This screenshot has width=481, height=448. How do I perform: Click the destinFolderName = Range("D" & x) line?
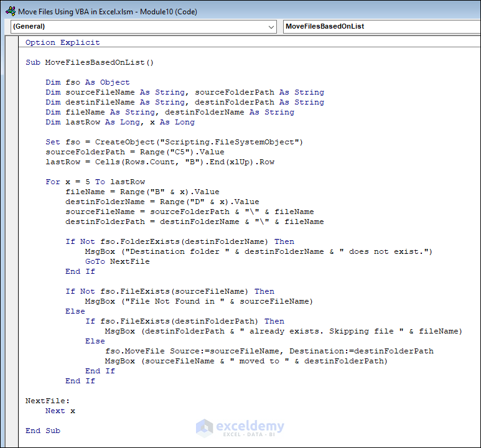point(162,202)
